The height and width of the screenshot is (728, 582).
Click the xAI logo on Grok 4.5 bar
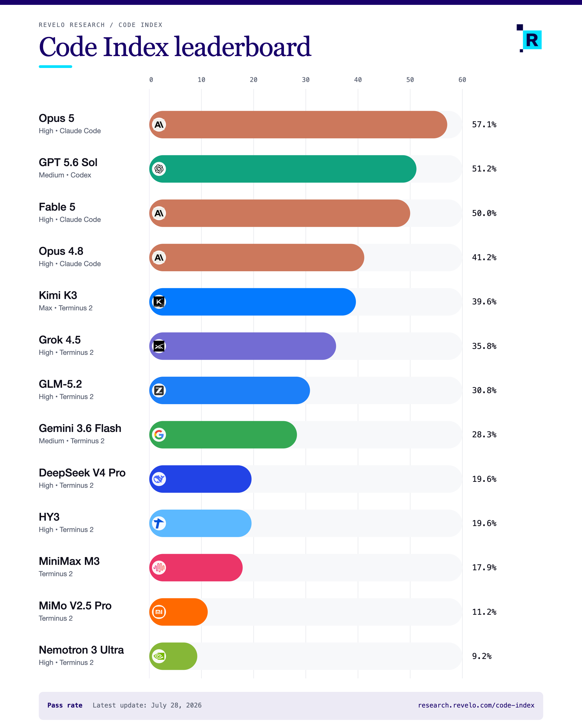point(159,346)
